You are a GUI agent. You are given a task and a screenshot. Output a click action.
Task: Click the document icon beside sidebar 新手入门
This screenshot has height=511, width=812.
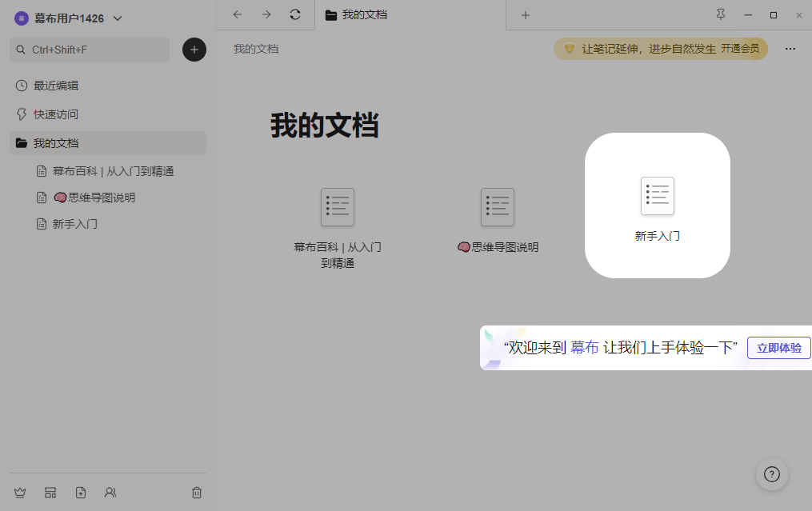click(42, 224)
